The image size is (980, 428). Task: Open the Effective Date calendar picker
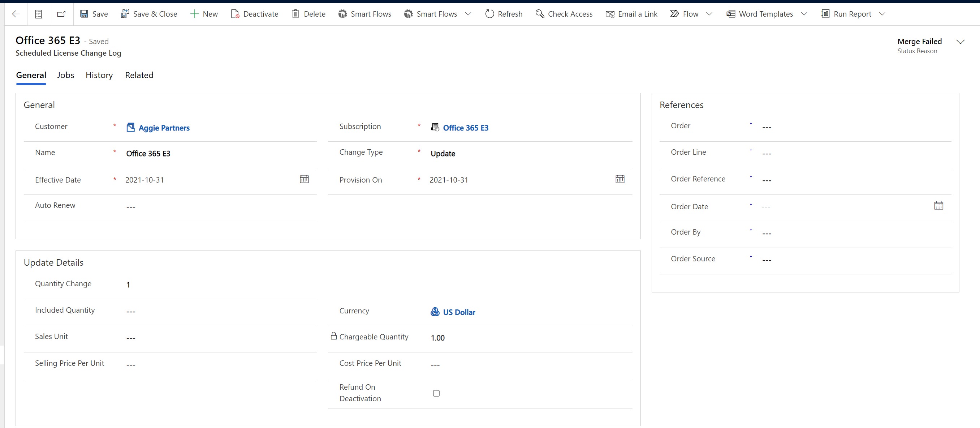pos(304,179)
